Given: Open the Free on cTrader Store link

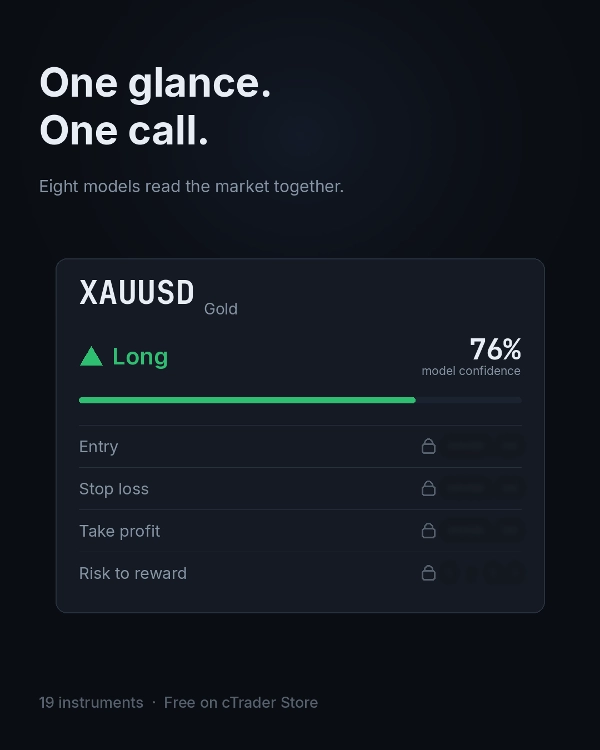Looking at the screenshot, I should [241, 702].
